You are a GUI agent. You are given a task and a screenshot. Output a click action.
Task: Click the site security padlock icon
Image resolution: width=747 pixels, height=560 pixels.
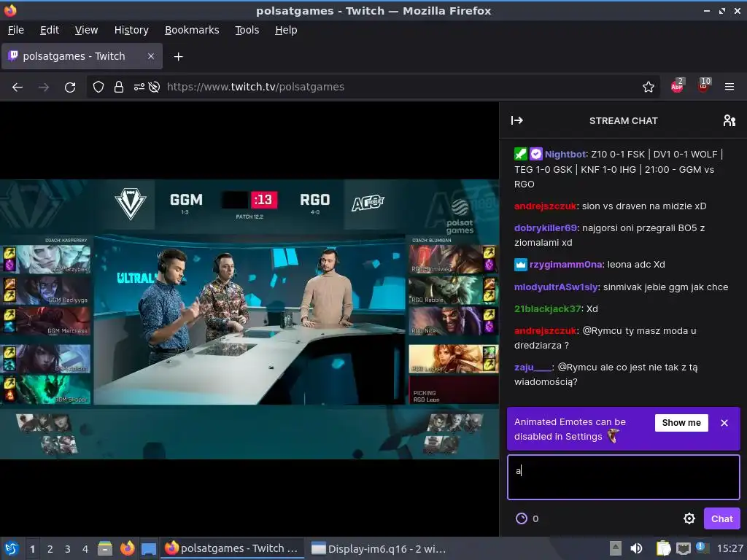point(119,87)
